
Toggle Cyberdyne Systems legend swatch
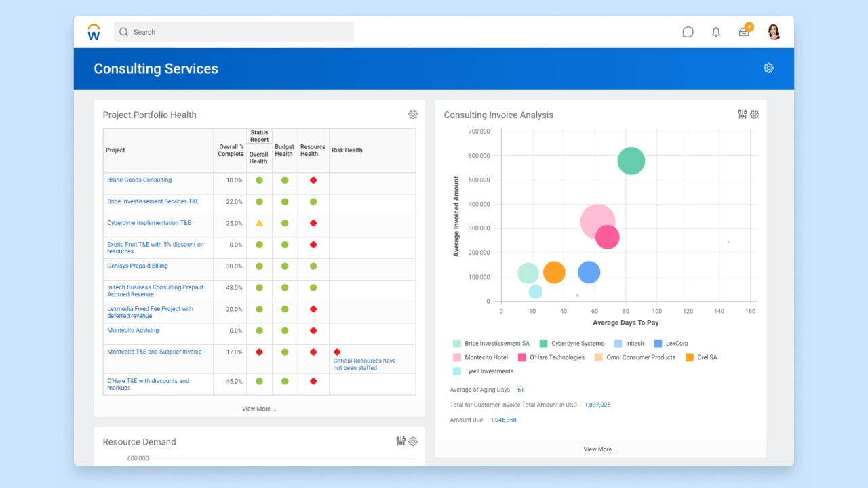pos(544,343)
